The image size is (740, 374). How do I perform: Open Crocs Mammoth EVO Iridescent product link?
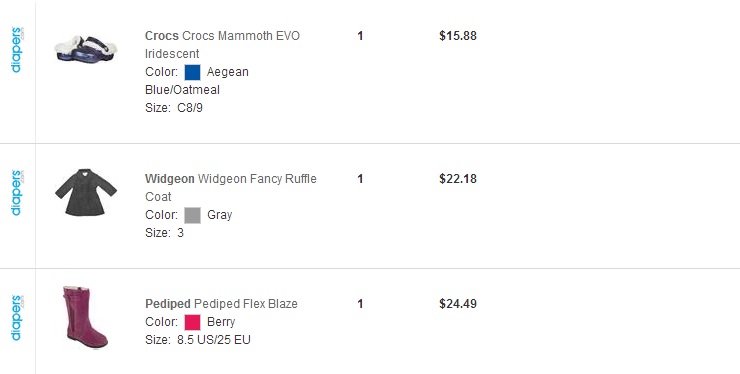[x=222, y=44]
